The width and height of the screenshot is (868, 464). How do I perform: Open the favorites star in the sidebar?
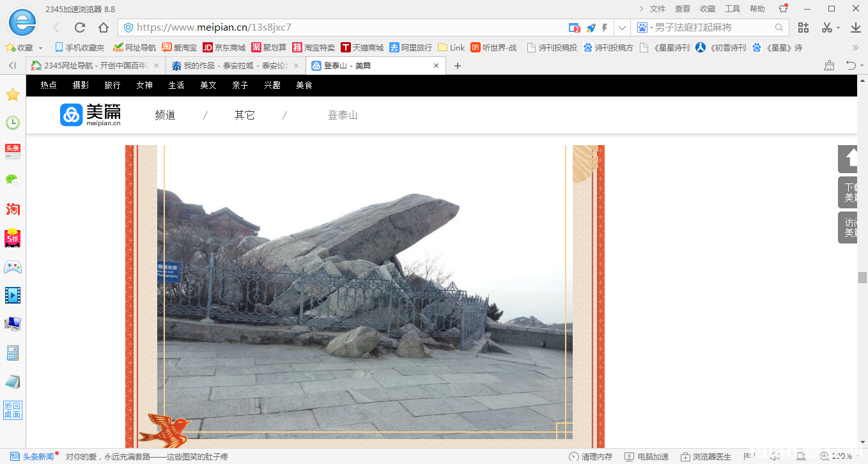13,95
